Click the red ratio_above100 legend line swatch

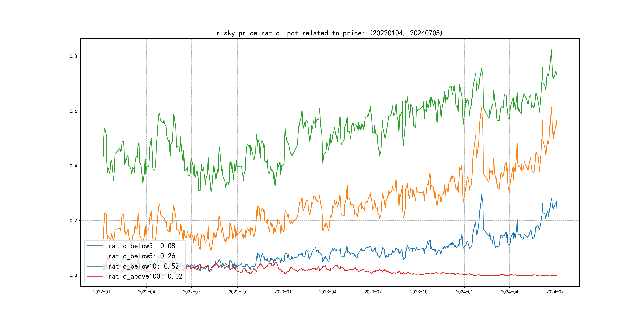pyautogui.click(x=94, y=276)
